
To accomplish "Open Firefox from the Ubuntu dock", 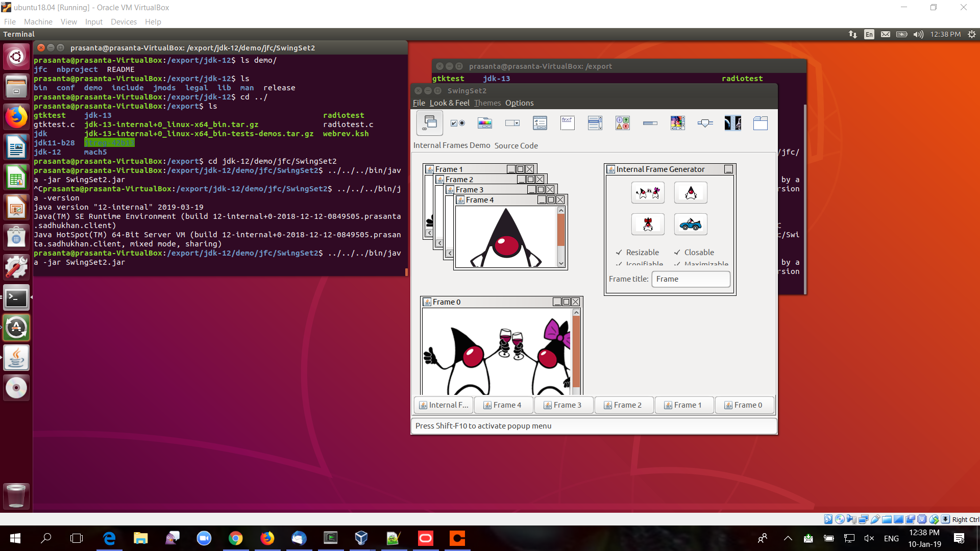I will (16, 117).
